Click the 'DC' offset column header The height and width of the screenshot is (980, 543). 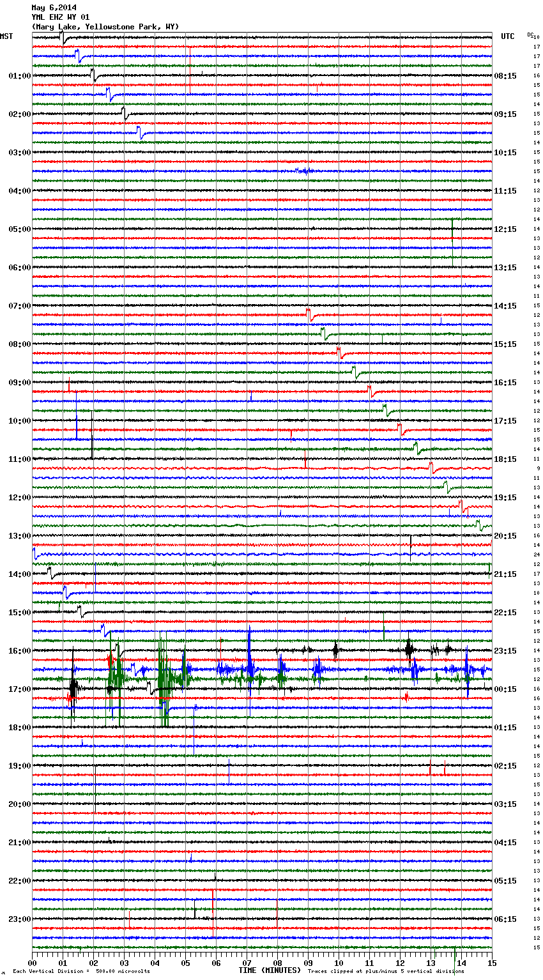click(x=530, y=34)
